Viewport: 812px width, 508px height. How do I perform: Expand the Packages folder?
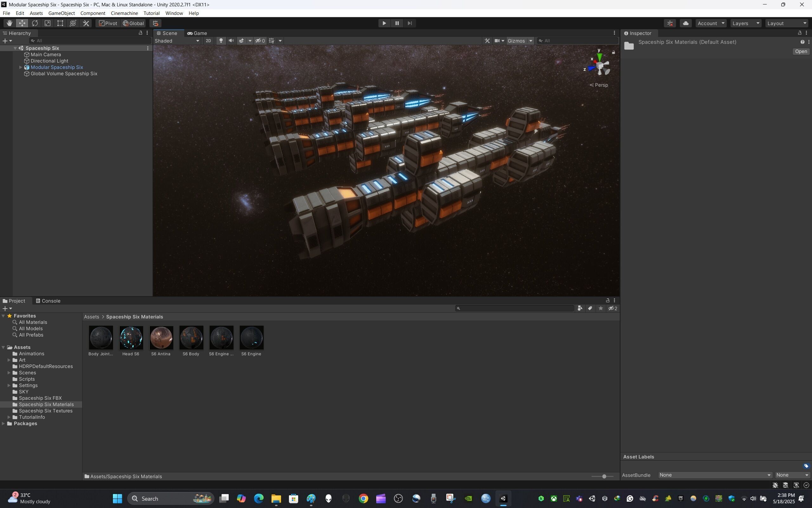coord(3,424)
